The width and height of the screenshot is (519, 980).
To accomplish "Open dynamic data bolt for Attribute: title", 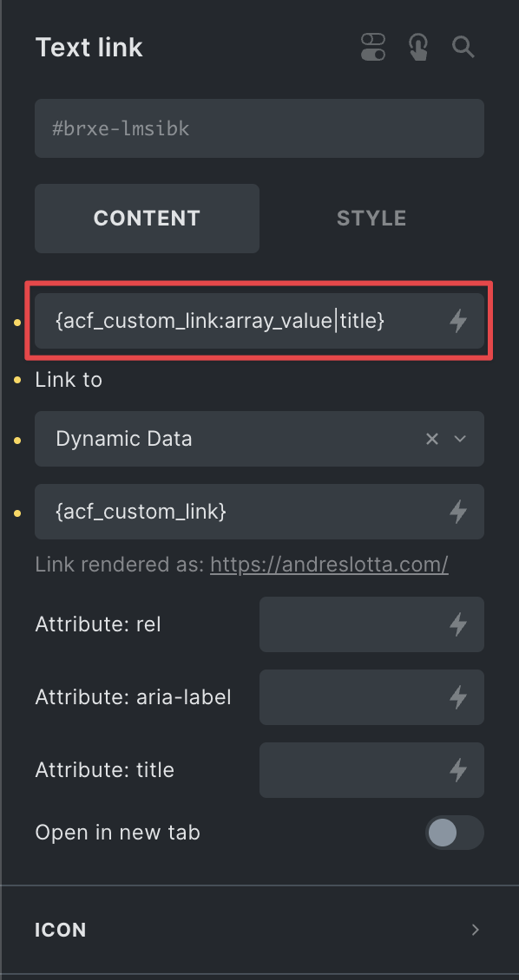I will click(x=458, y=770).
